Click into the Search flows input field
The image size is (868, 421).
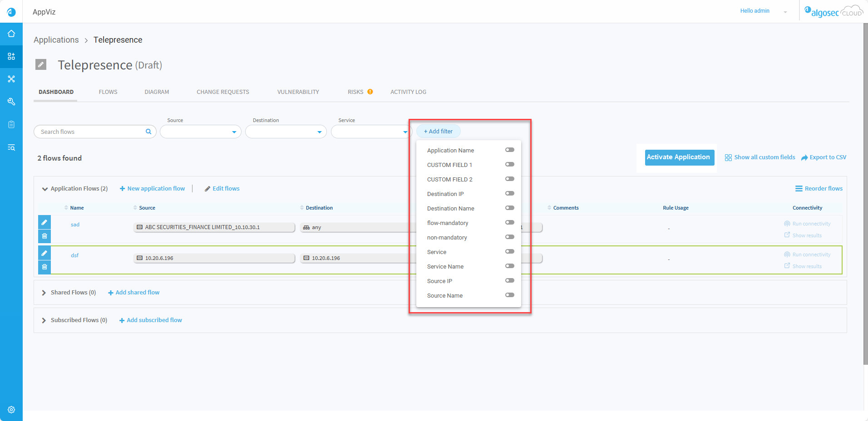coord(91,132)
